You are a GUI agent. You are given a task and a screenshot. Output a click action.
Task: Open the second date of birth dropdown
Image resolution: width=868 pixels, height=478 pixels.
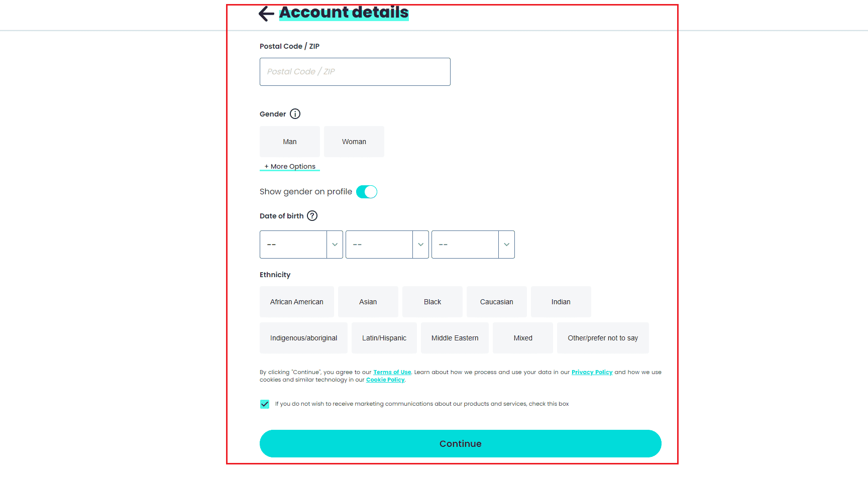[x=387, y=245]
